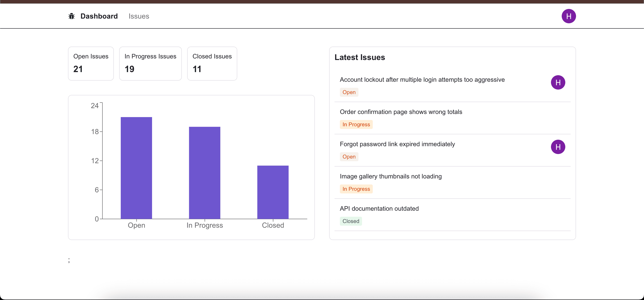Select the Open Issues stat card
Screen dimensions: 644x300
[91, 63]
